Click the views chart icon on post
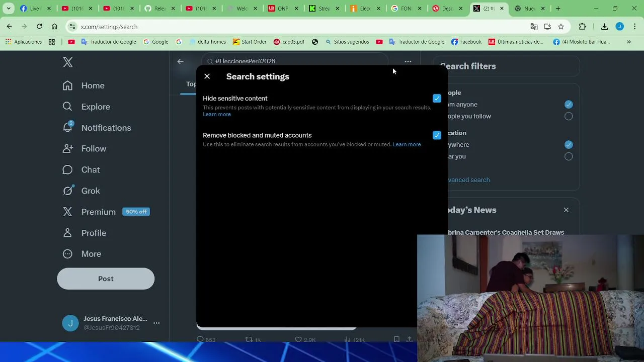644x362 pixels. coord(347,339)
